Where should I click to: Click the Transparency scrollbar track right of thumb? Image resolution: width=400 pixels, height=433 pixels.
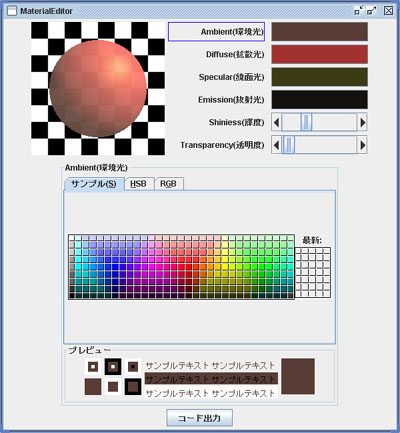pos(326,145)
